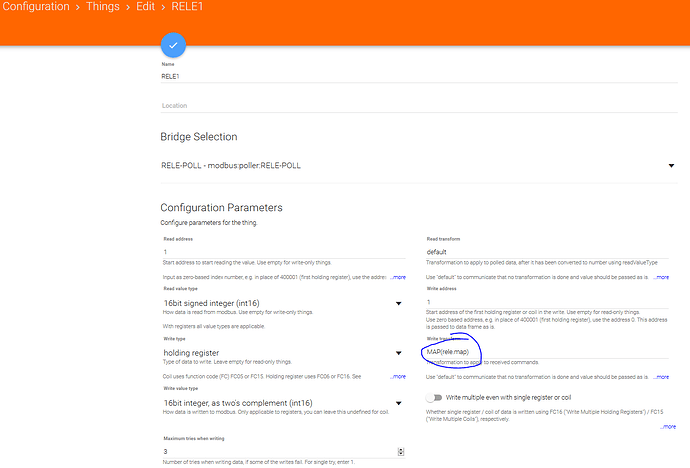Show more of the Read address description
Viewport: 690px width, 468px height.
397,277
